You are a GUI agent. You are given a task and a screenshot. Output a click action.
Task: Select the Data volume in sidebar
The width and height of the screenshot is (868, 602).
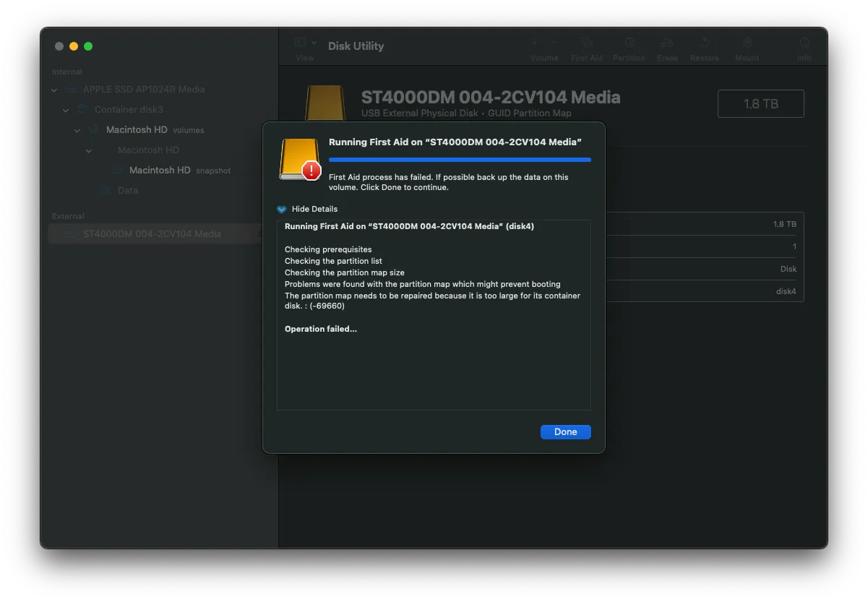pyautogui.click(x=127, y=191)
